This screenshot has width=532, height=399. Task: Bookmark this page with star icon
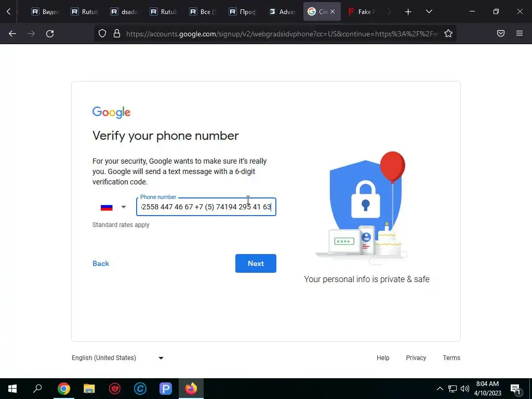[448, 33]
